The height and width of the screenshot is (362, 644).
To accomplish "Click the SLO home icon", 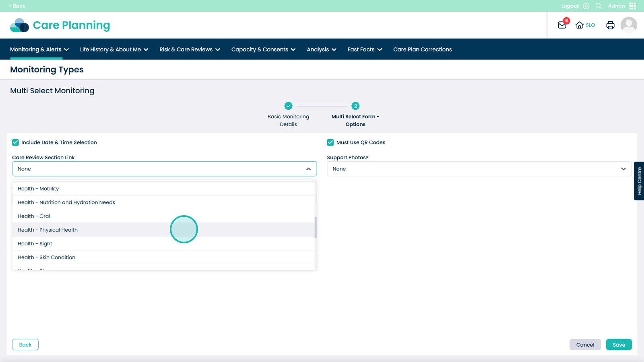I will coord(580,25).
